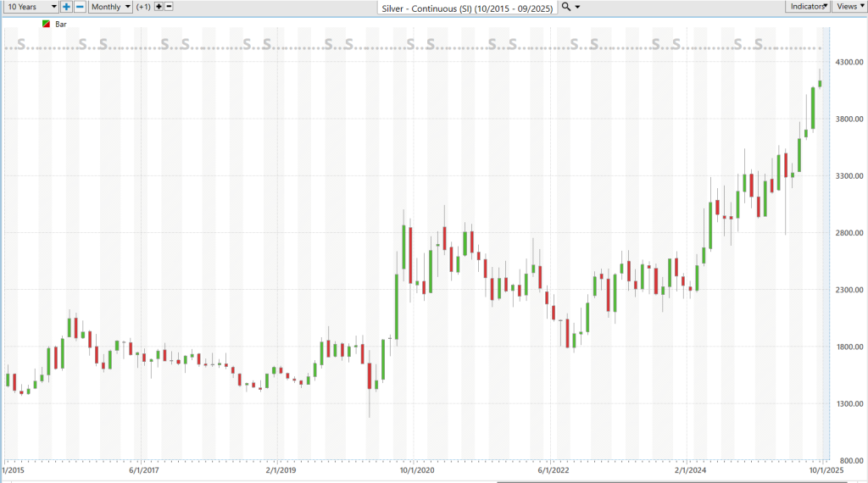Open the Monthly interval dropdown
The image size is (868, 483).
coord(111,7)
